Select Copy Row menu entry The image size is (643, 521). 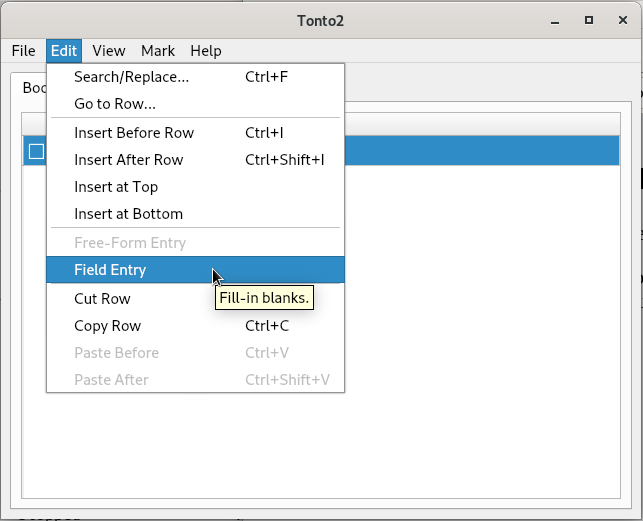108,326
